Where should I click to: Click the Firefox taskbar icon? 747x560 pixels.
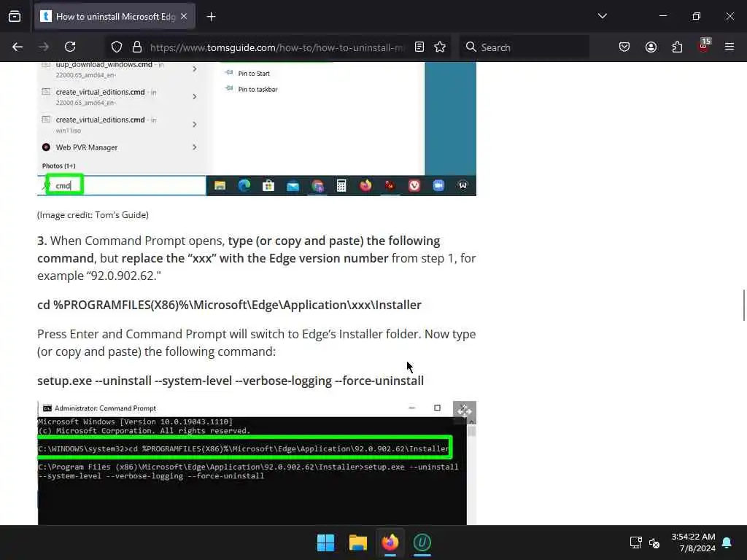(390, 542)
